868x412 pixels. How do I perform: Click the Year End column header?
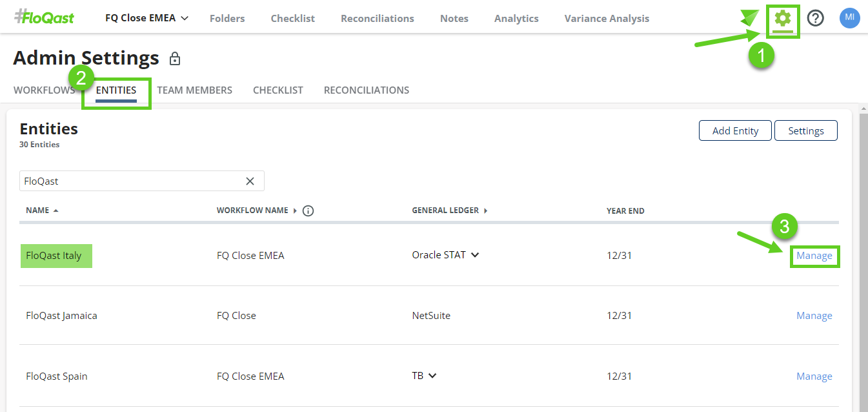click(625, 211)
